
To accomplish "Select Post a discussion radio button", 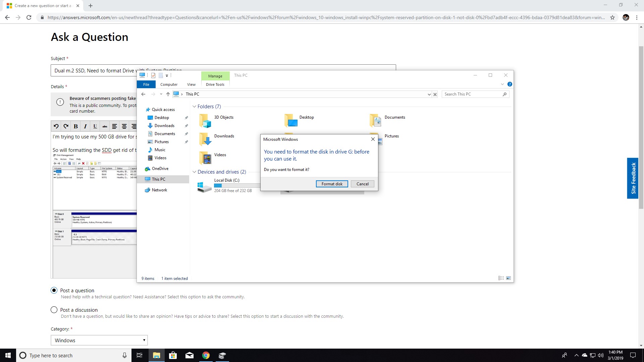I will (54, 310).
